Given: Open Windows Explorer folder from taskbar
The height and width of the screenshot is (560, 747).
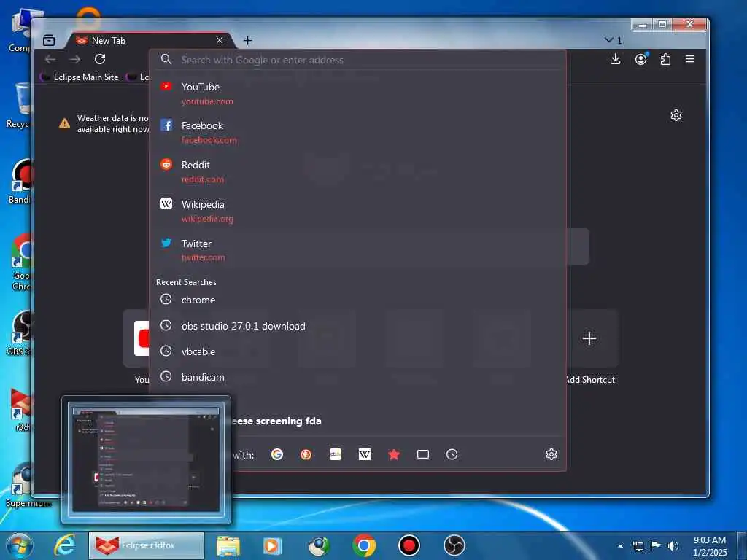Looking at the screenshot, I should (228, 545).
